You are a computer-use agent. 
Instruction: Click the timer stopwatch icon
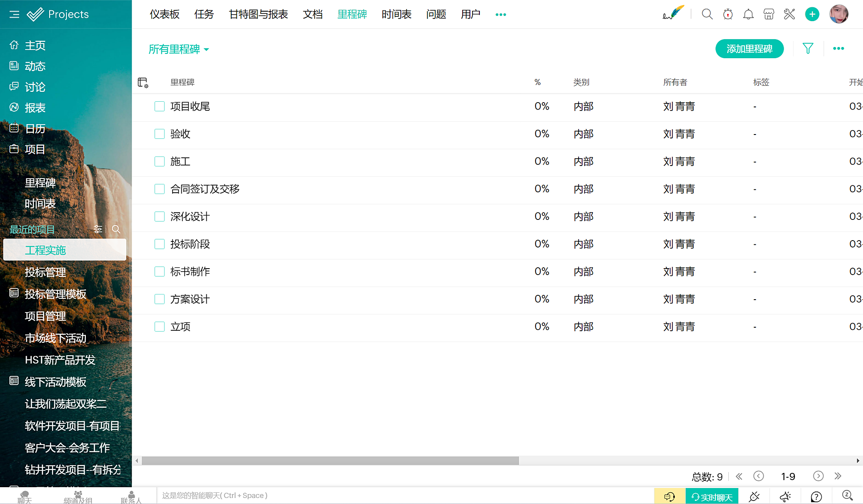pos(728,14)
